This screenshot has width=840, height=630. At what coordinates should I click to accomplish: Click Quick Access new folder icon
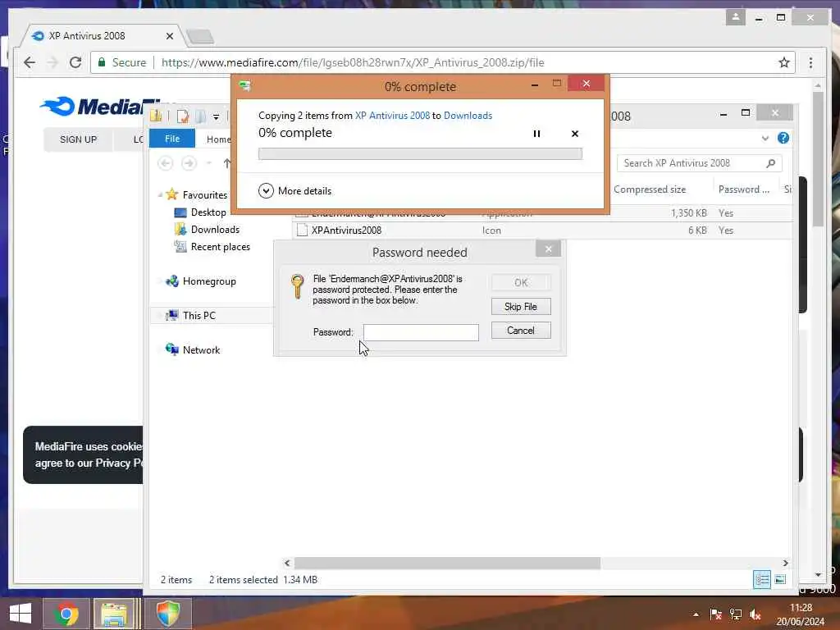coord(200,116)
